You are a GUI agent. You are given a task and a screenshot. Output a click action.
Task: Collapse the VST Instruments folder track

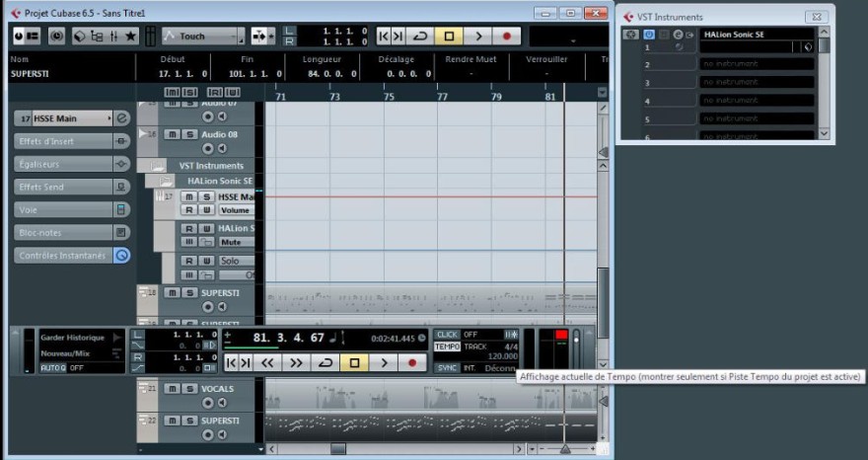pos(157,166)
